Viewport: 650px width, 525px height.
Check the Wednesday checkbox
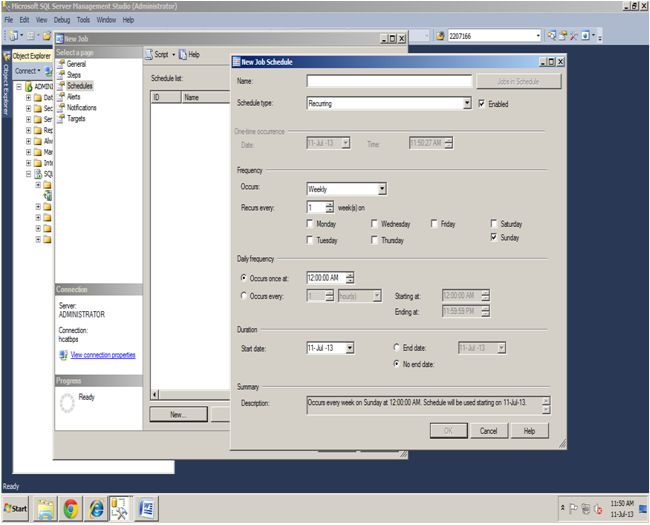374,224
